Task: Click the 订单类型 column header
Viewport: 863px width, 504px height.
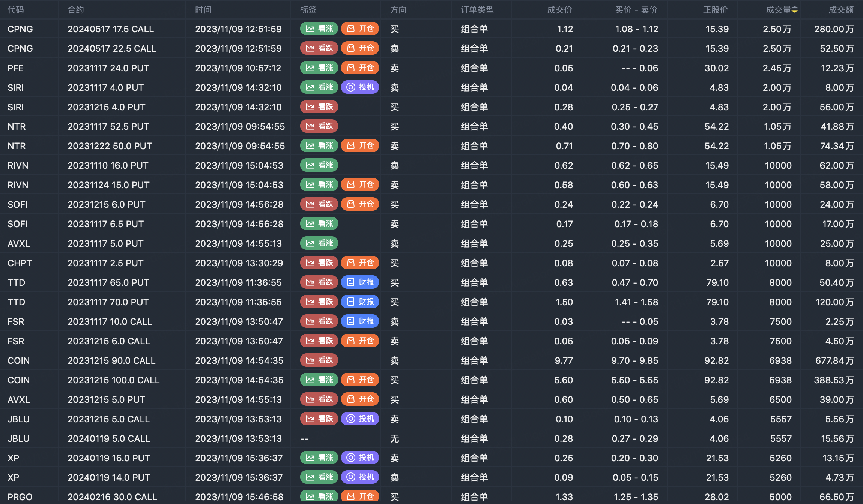Action: tap(477, 10)
